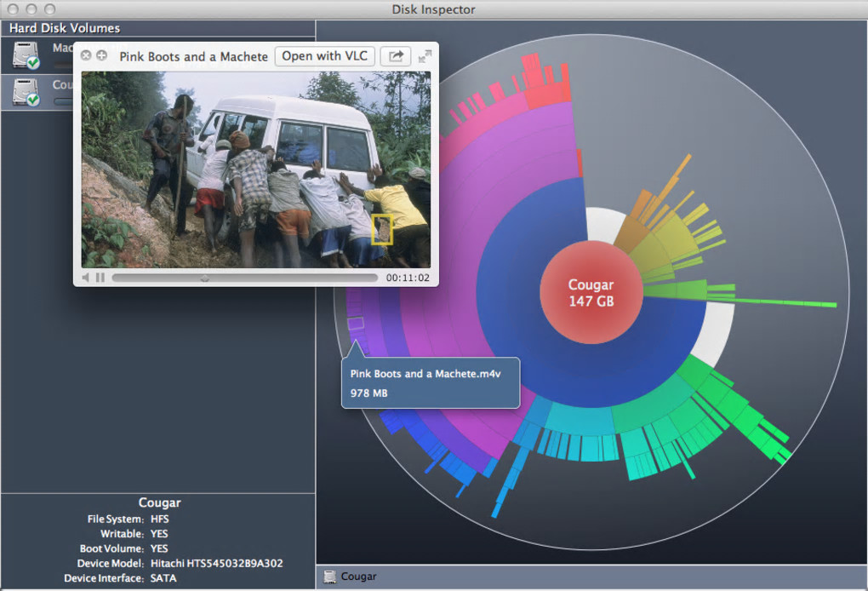Pause the video playback

click(x=100, y=278)
